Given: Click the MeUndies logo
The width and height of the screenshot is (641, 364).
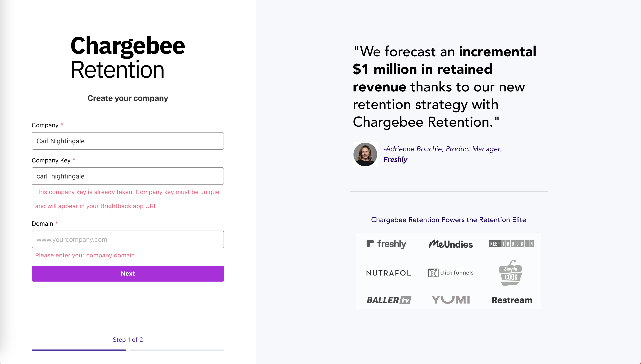Looking at the screenshot, I should click(x=450, y=244).
